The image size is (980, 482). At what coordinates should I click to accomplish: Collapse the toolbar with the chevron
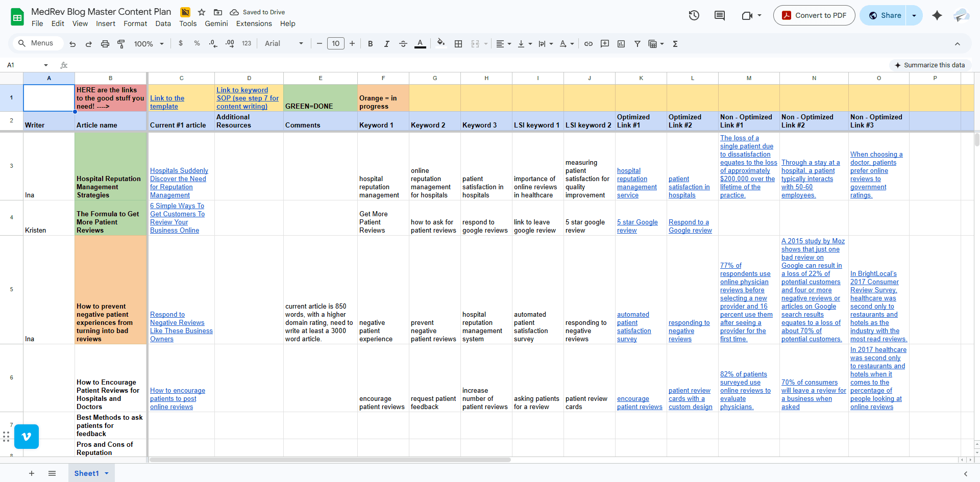[x=958, y=44]
